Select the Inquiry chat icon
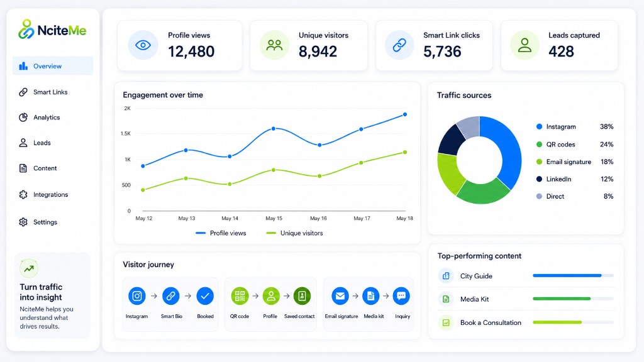644x362 pixels. pyautogui.click(x=401, y=296)
